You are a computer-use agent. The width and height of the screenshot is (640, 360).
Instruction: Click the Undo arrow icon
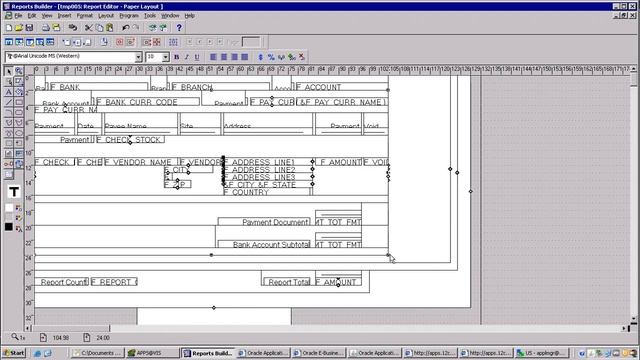coord(126,28)
